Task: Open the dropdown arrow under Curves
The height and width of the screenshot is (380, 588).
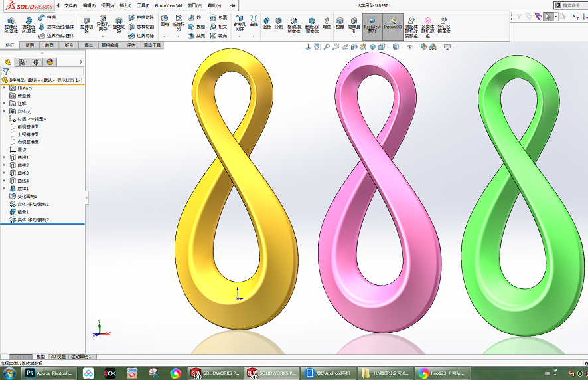Action: click(254, 37)
